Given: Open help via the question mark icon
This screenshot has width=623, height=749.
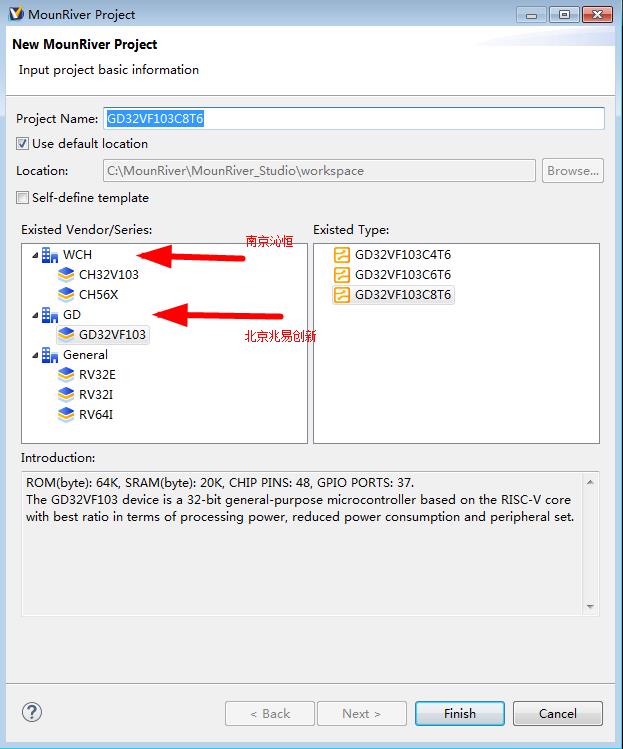Looking at the screenshot, I should (32, 712).
